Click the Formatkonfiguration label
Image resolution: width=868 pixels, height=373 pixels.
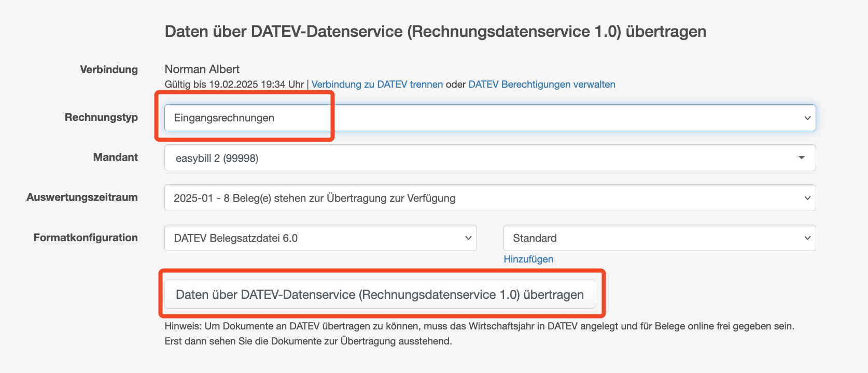86,238
